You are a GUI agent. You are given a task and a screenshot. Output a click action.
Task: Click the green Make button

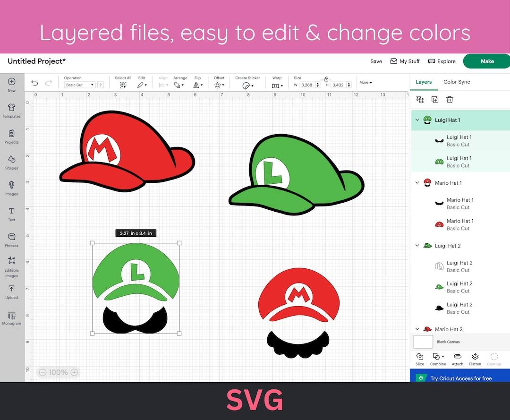click(x=487, y=61)
